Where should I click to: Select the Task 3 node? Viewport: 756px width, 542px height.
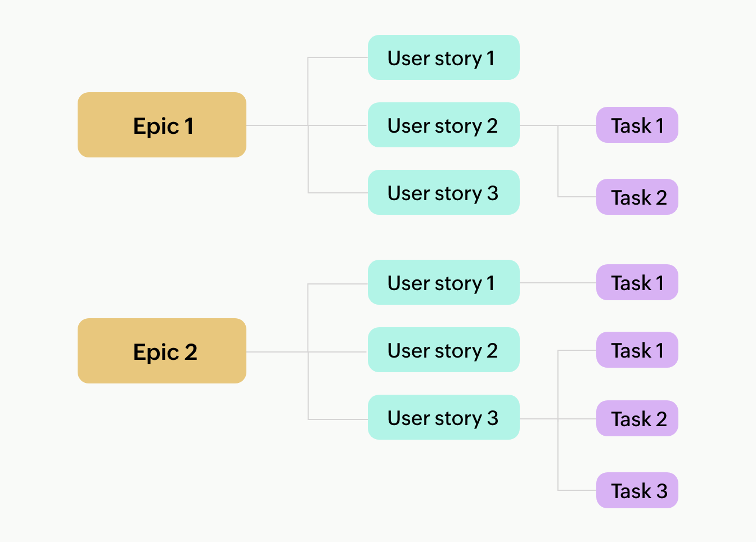tap(637, 490)
